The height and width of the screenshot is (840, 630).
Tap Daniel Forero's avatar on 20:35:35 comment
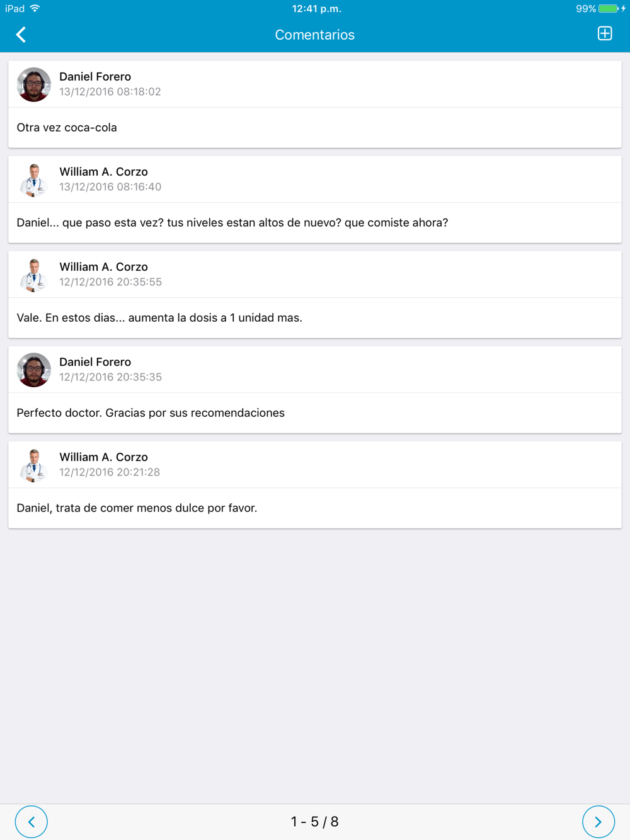pos(34,370)
